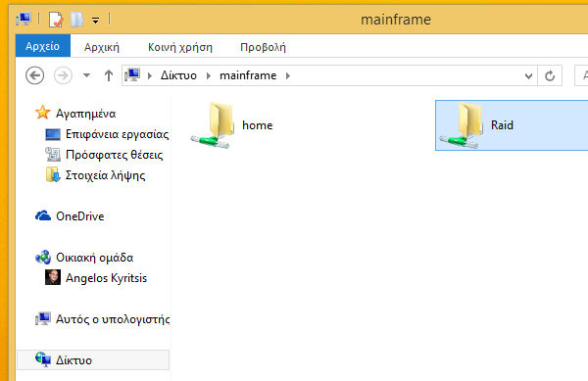
Task: Refresh the mainframe folder view
Action: point(550,76)
